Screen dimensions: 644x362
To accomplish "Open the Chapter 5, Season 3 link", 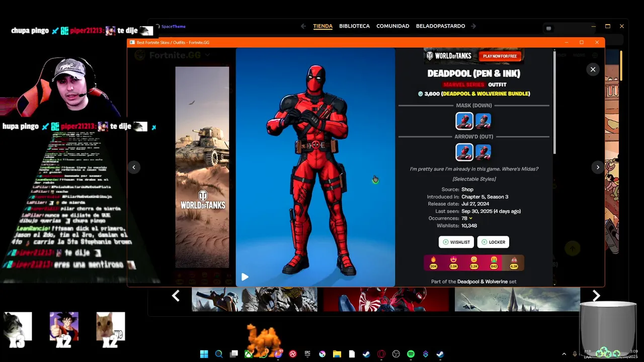I will [x=485, y=197].
